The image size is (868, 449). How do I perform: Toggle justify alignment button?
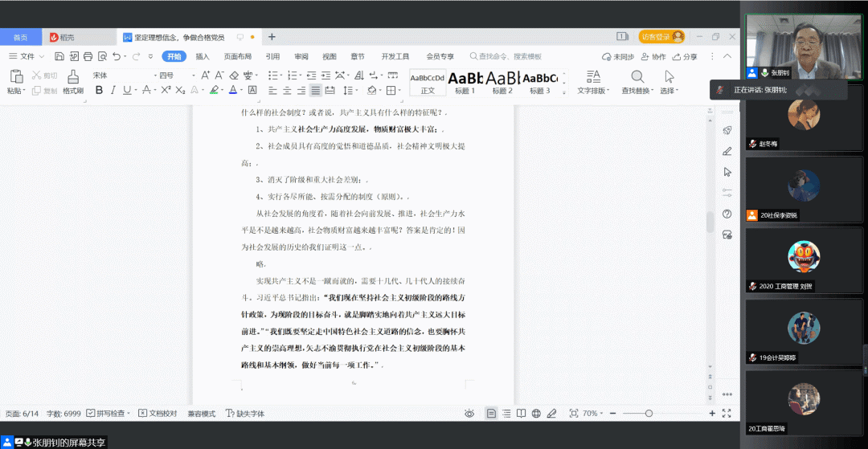316,90
